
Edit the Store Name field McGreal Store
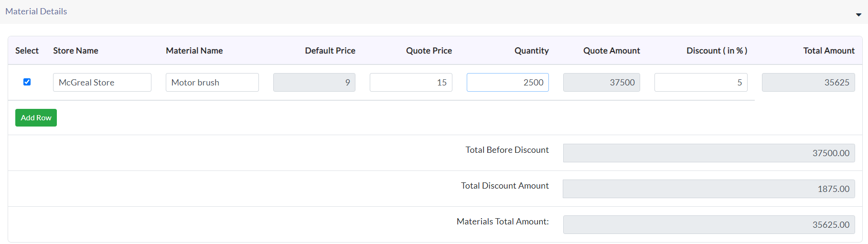click(102, 82)
